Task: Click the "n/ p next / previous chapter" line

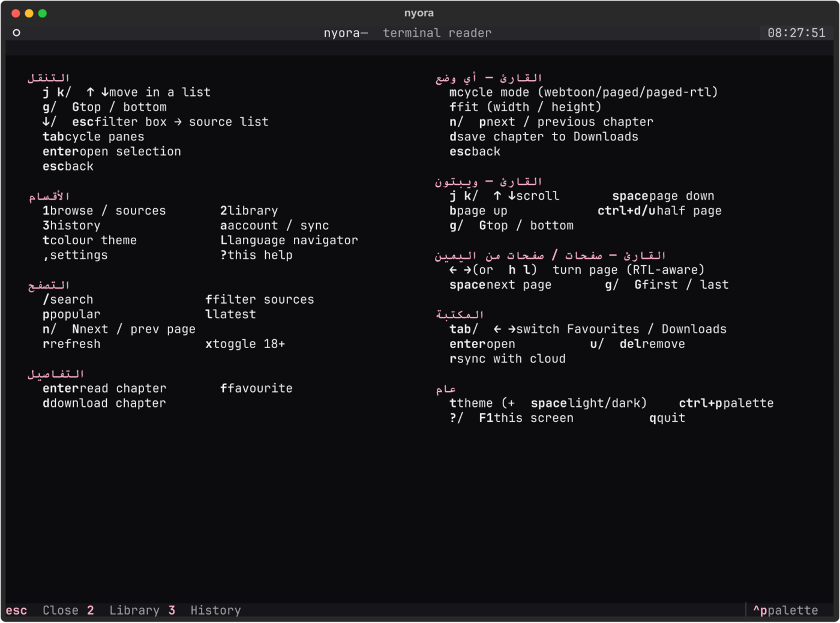Action: point(551,122)
